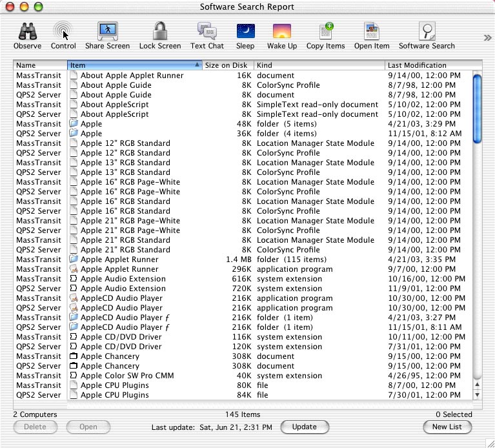Click the vertical scrollbar thumb
Viewport: 495px width, 448px height.
pos(478,108)
